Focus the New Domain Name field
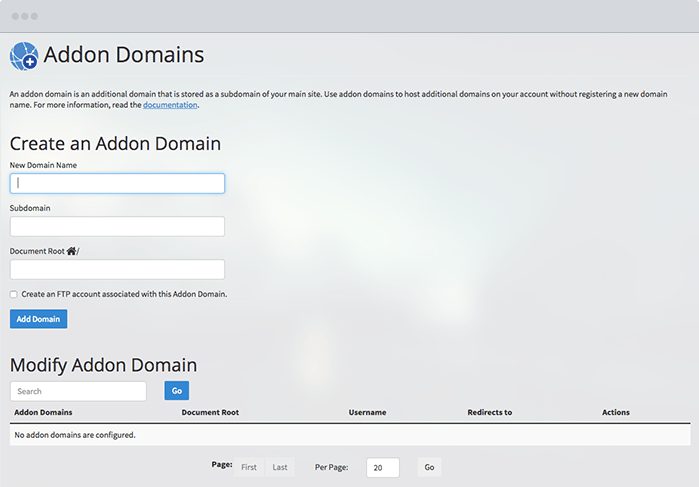The height and width of the screenshot is (487, 699). click(x=117, y=183)
